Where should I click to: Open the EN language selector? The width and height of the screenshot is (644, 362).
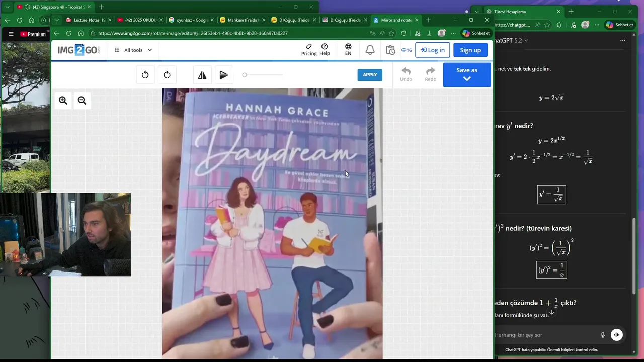tap(348, 50)
